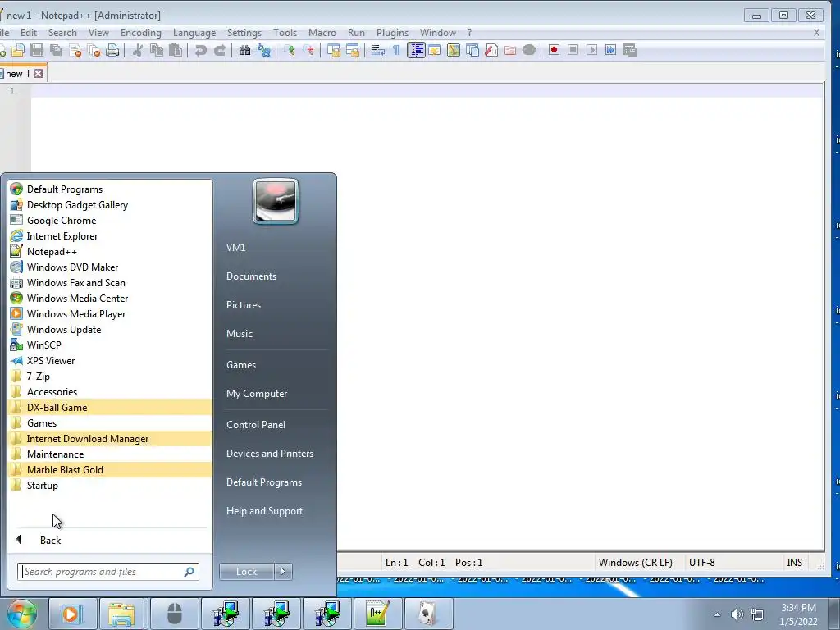The image size is (840, 630).
Task: Open Help and Support link
Action: 264,511
